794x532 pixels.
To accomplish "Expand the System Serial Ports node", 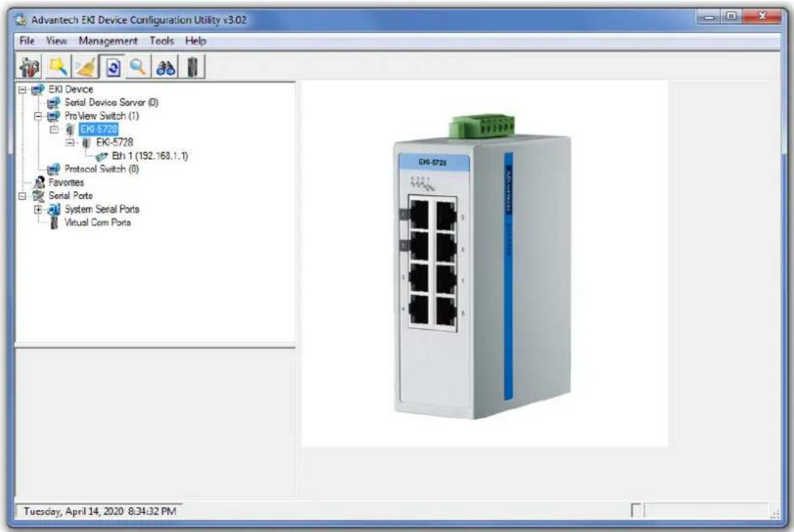I will tap(38, 209).
